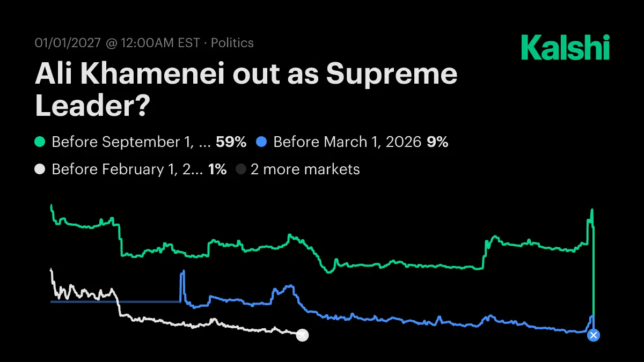Click the green legend dot for September

[40, 142]
